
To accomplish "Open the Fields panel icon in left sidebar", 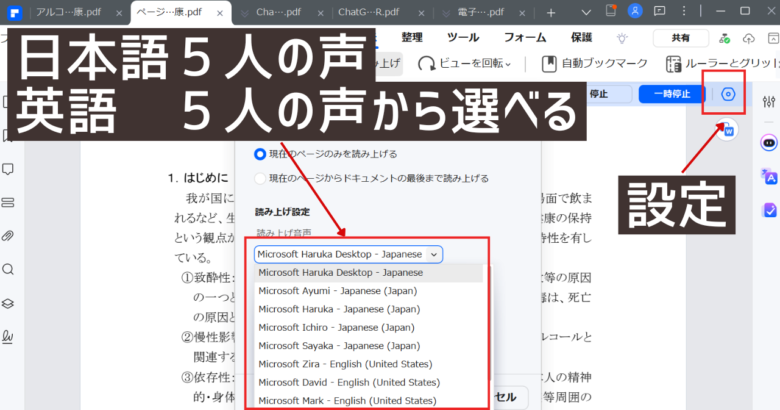I will [8, 203].
